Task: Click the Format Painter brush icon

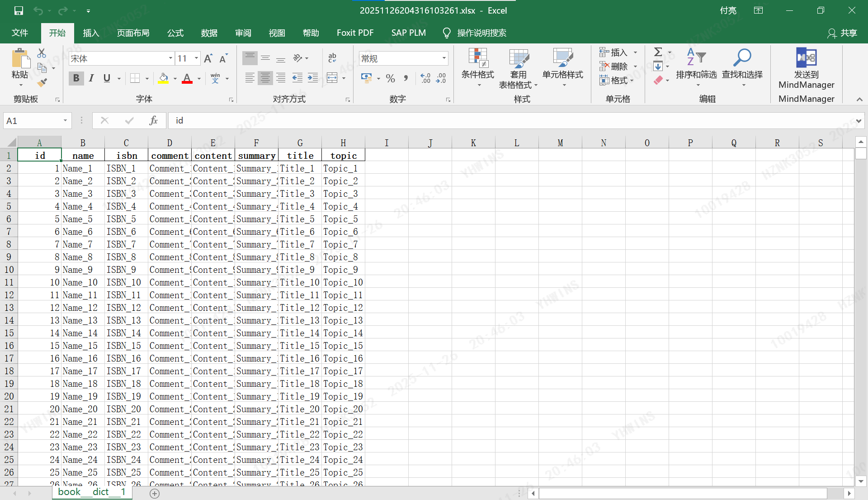Action: click(42, 83)
